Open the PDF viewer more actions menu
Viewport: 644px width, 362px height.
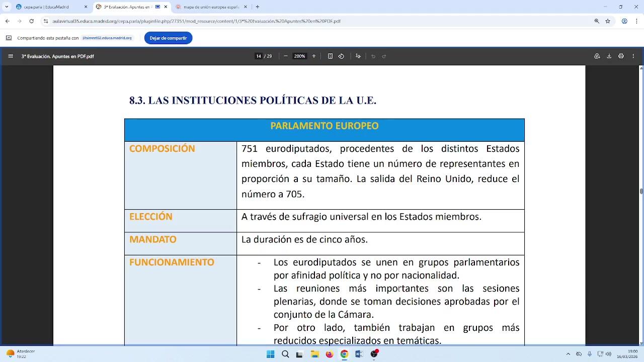pos(633,56)
